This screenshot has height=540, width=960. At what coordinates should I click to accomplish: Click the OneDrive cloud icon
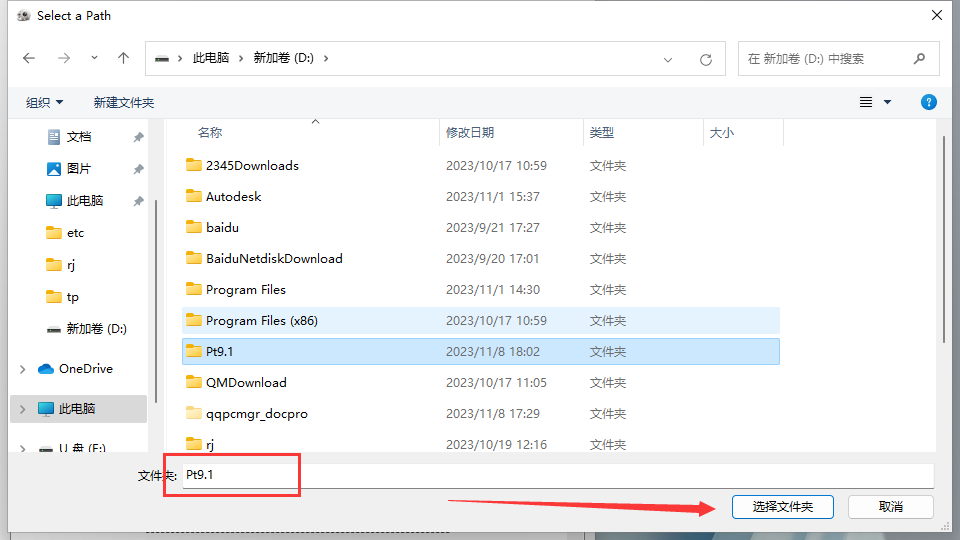tap(46, 369)
